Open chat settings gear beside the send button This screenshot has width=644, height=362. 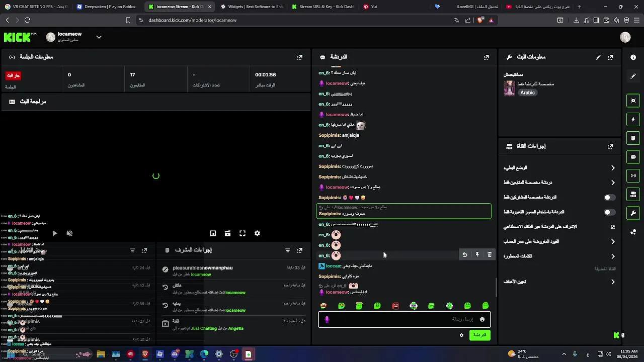[x=461, y=335]
